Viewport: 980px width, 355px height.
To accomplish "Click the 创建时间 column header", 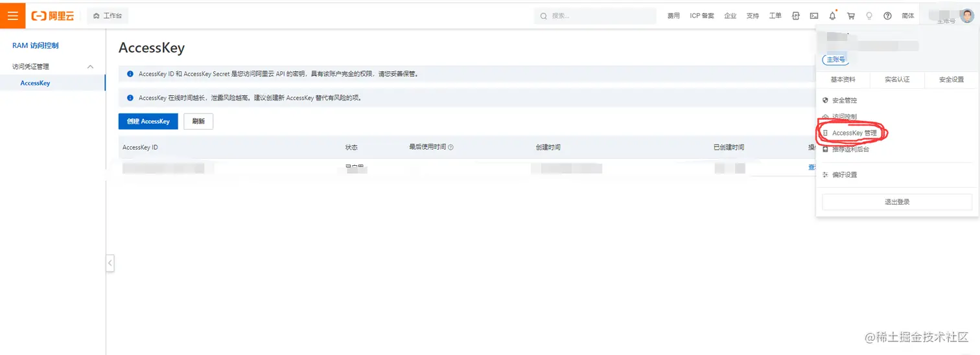I will coord(548,148).
